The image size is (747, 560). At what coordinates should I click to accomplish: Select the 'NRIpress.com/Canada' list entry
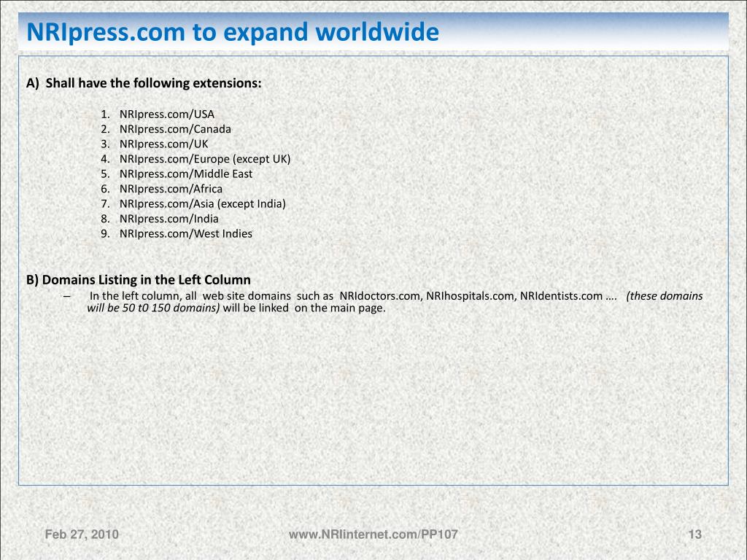175,129
